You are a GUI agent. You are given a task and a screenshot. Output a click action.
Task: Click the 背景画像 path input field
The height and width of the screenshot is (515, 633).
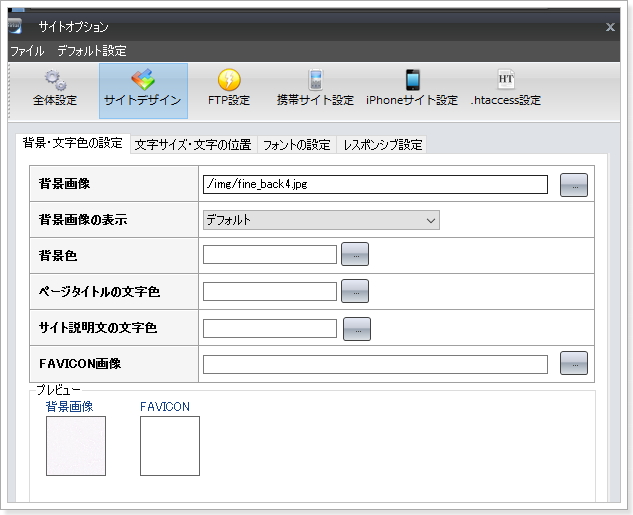point(375,184)
